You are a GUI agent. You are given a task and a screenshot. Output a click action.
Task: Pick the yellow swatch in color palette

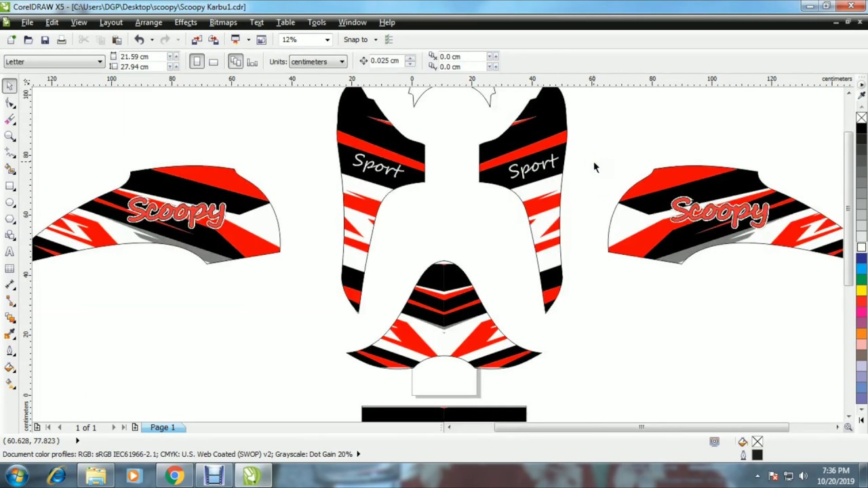coord(861,291)
